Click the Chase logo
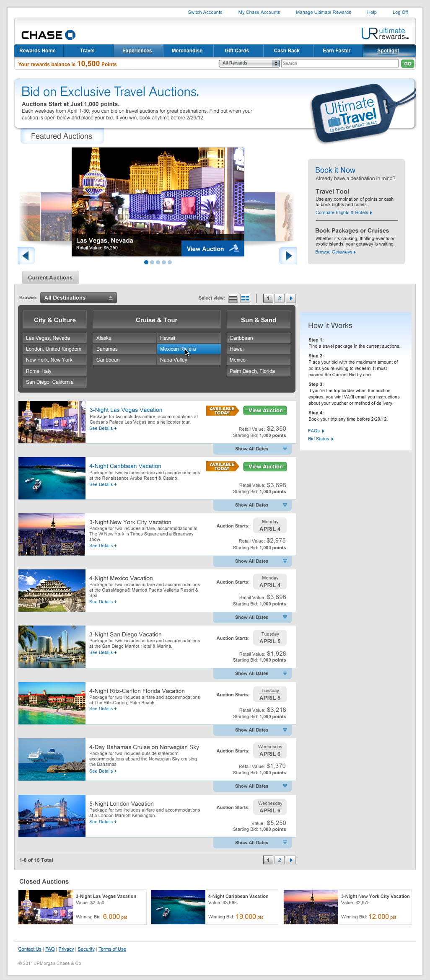The image size is (430, 980). point(48,35)
